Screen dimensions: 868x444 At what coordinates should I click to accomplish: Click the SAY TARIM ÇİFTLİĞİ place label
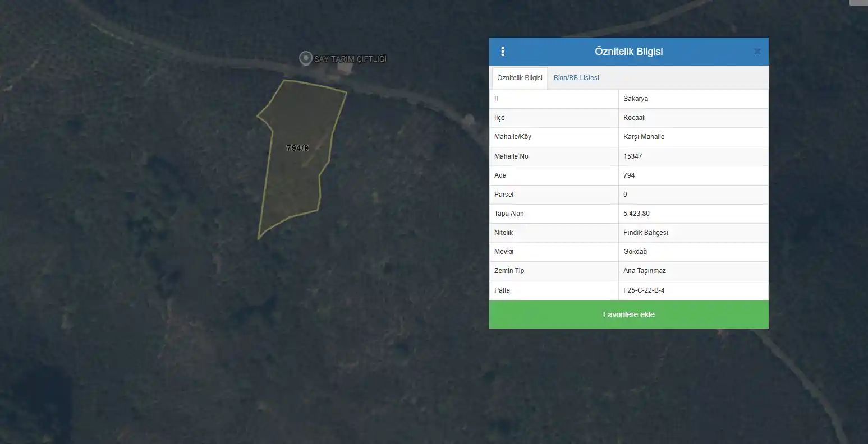pyautogui.click(x=351, y=59)
